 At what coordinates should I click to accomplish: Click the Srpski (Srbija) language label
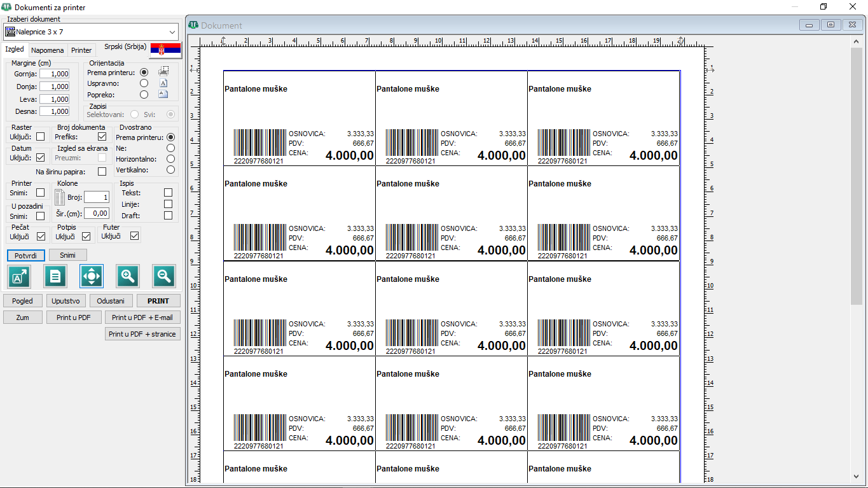125,46
